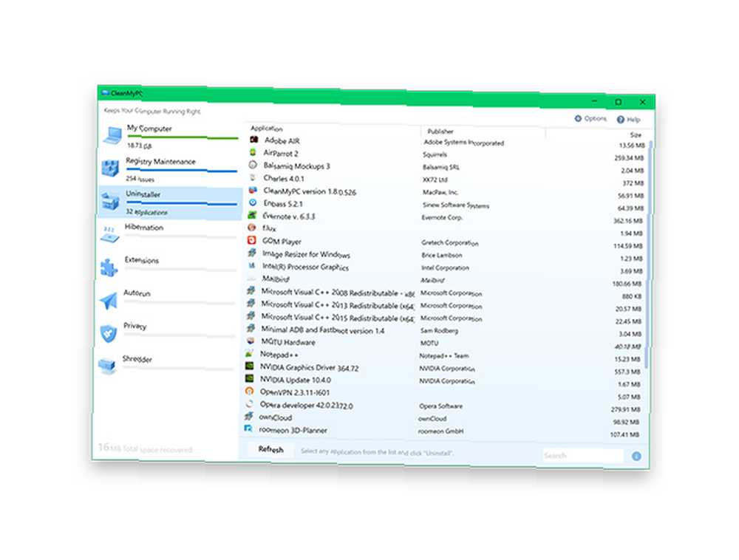The image size is (739, 560).
Task: Click the 279.91 MB size value
Action: pyautogui.click(x=626, y=409)
